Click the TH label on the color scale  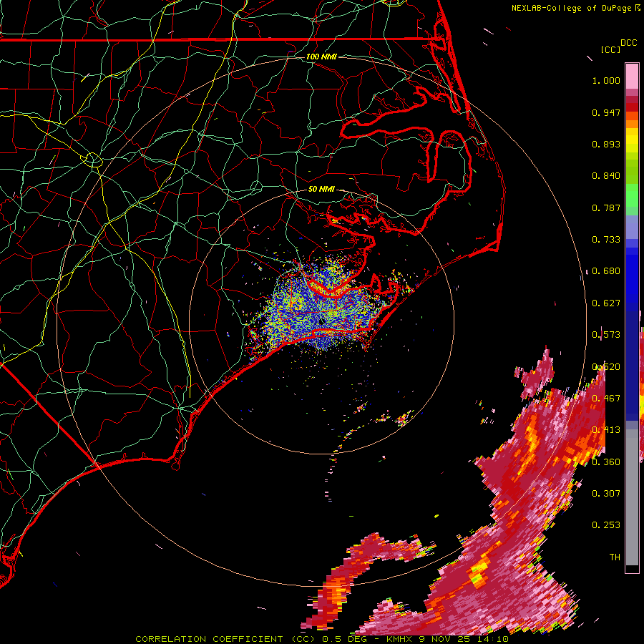615,557
